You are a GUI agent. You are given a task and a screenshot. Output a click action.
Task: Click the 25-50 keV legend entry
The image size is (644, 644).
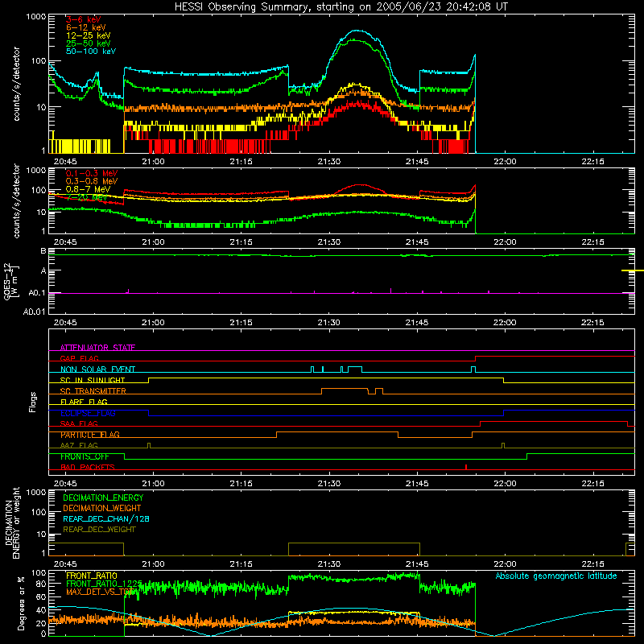coord(88,43)
